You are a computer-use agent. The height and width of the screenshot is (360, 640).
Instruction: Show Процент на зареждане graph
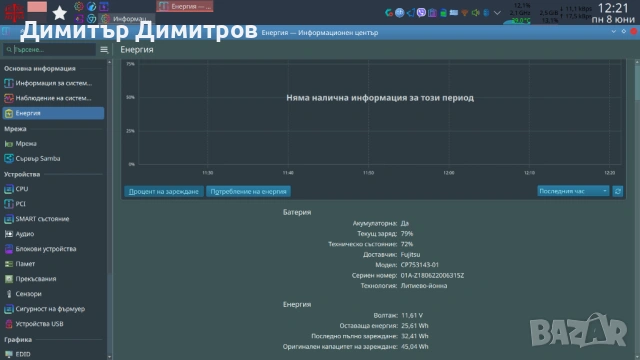tap(164, 191)
